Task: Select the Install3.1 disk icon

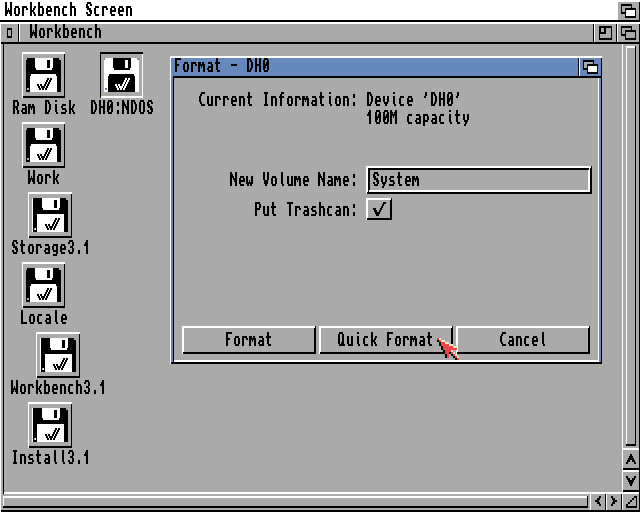Action: point(50,425)
